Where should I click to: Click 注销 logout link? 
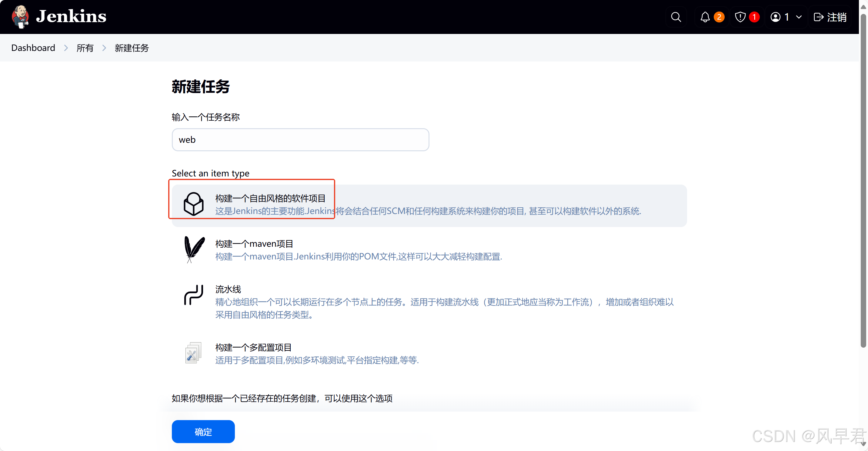(x=830, y=17)
